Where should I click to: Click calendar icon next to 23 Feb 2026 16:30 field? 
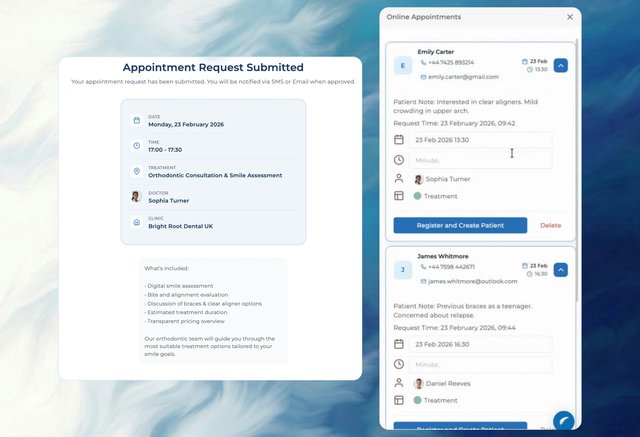[399, 344]
